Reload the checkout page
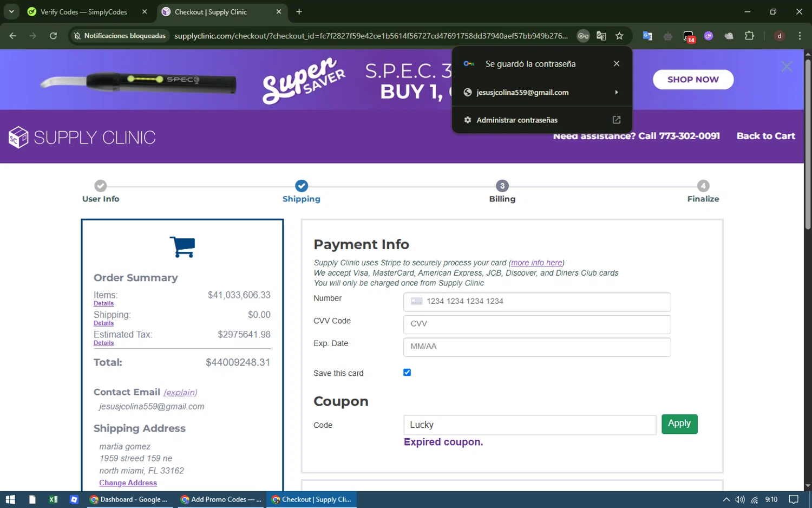The image size is (812, 508). (x=53, y=36)
